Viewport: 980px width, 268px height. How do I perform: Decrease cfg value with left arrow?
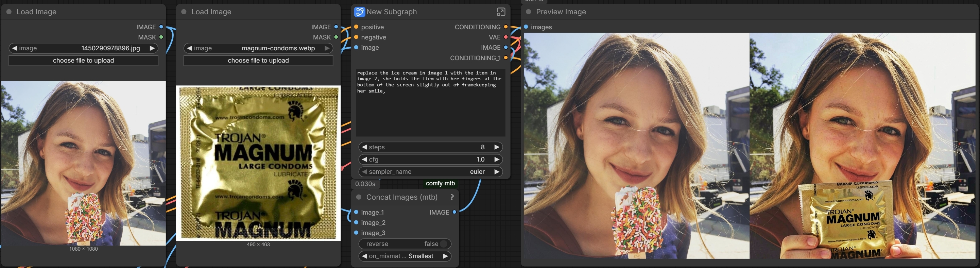pyautogui.click(x=364, y=160)
